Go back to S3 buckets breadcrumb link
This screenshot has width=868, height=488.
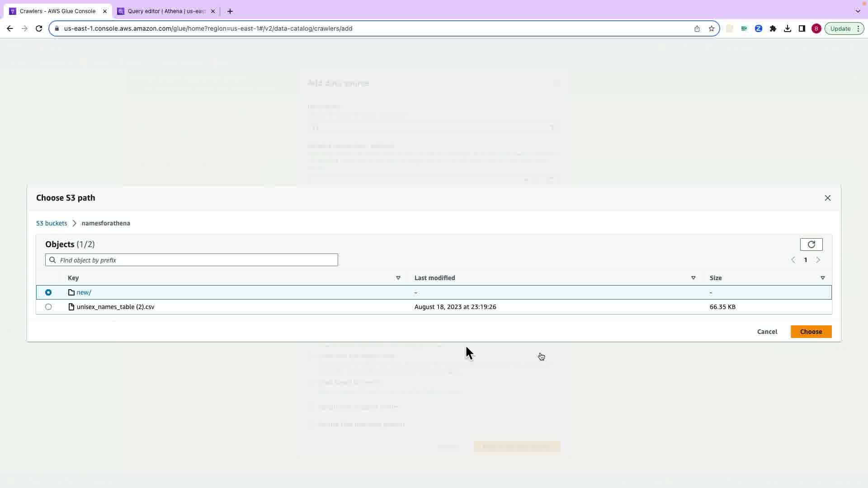52,223
